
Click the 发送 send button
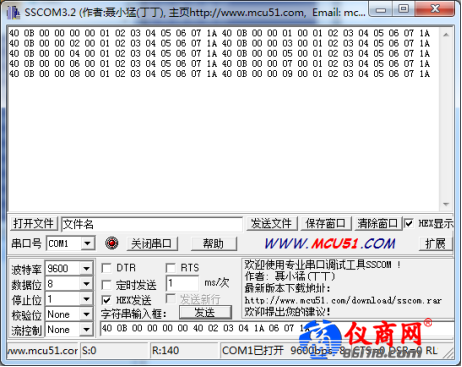click(x=205, y=312)
